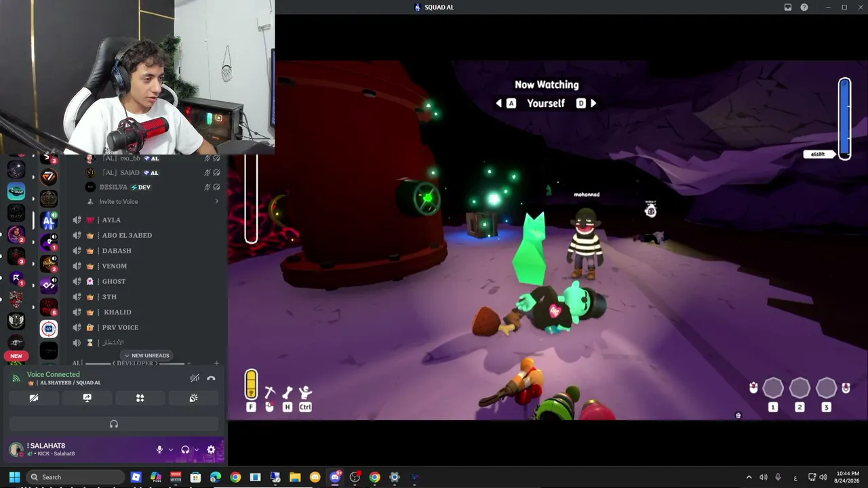Jump to New Unreads
868x488 pixels.
(x=146, y=355)
